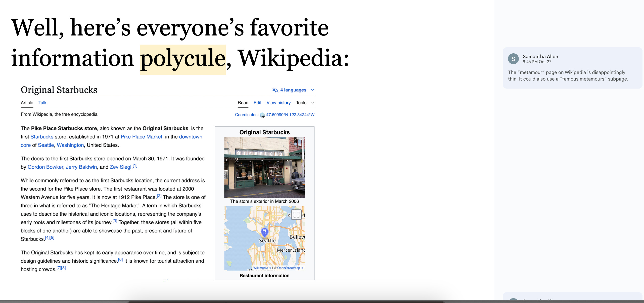Click Samantha Allen's avatar circle
Screen dimensions: 644x303
(x=513, y=59)
